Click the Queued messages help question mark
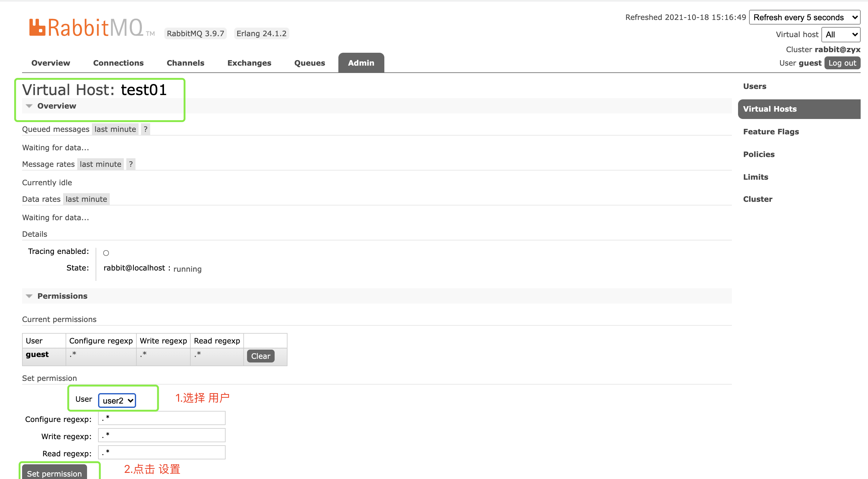Screen dimensions: 868x479 pyautogui.click(x=145, y=129)
